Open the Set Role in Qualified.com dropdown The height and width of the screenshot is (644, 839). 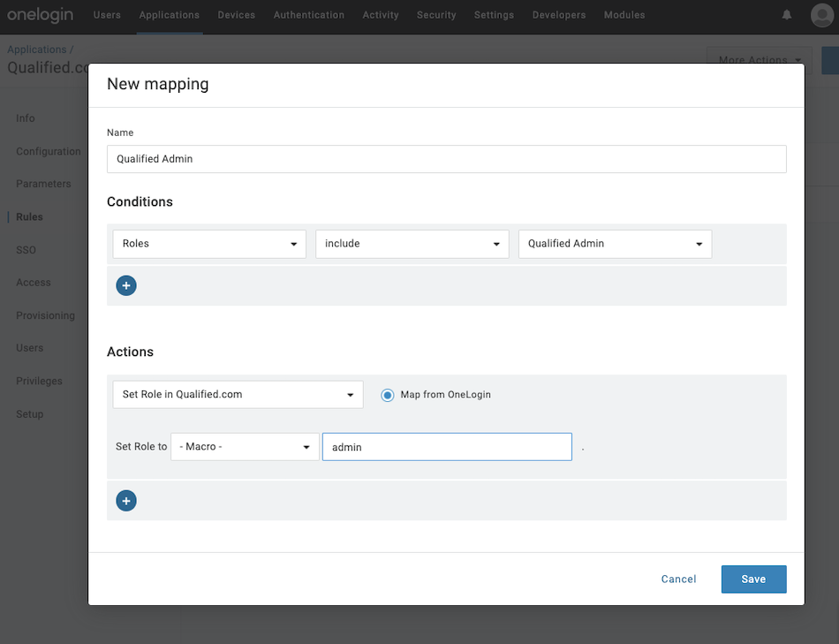[x=238, y=395]
